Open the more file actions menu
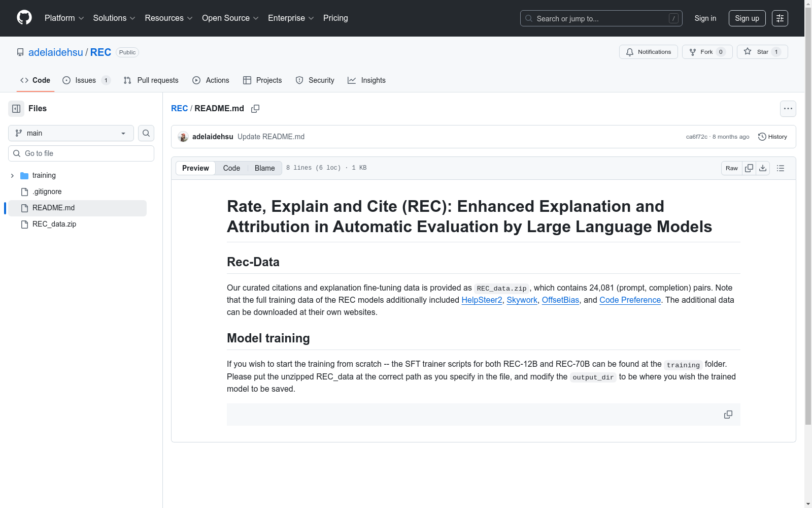 click(788, 109)
